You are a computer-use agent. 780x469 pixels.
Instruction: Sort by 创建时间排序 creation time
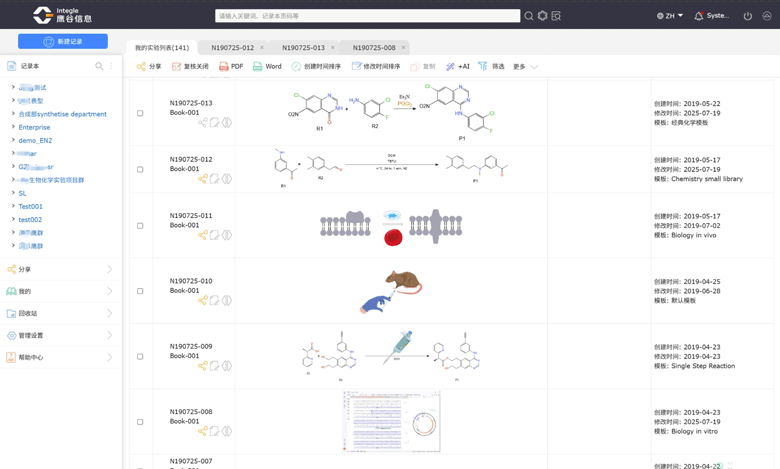[316, 67]
